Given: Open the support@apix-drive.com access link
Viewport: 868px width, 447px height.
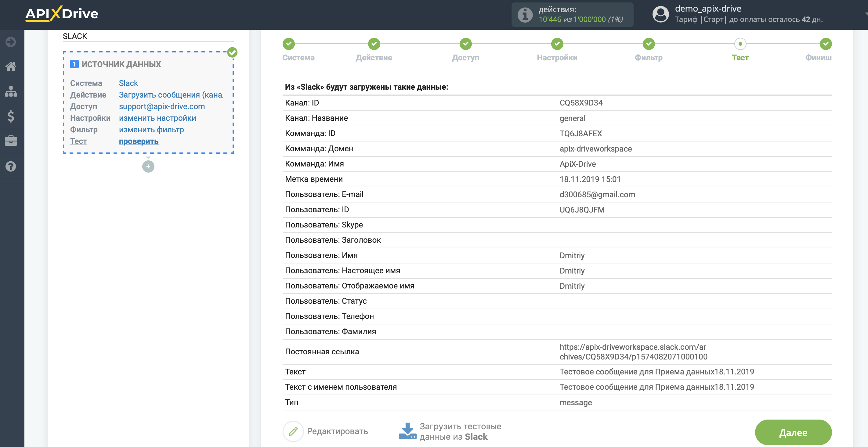Looking at the screenshot, I should (162, 106).
